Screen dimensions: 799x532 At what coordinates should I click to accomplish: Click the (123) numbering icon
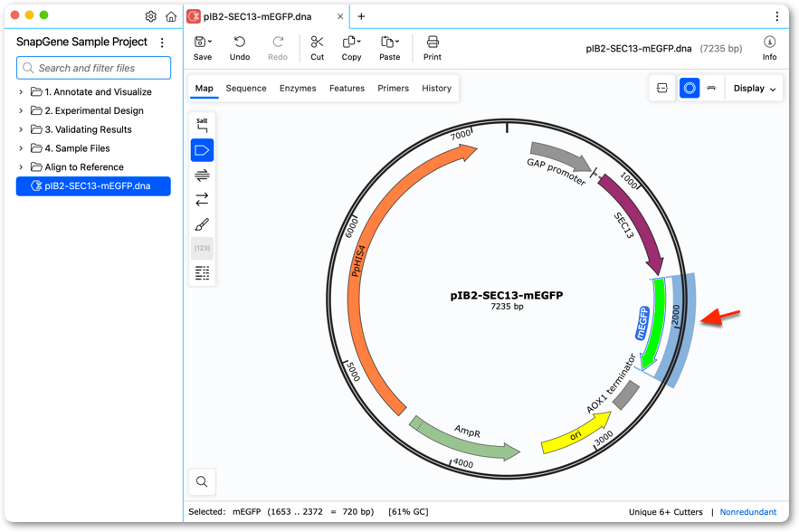[203, 248]
